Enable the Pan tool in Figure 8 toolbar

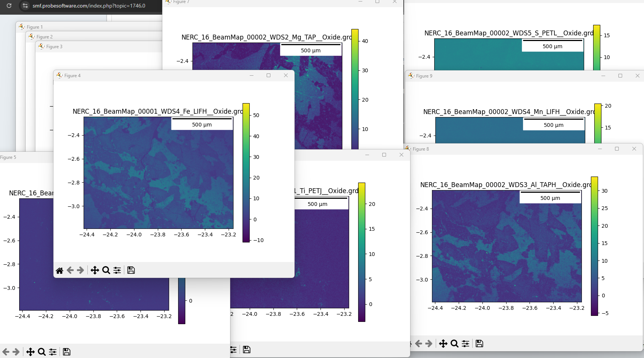443,344
